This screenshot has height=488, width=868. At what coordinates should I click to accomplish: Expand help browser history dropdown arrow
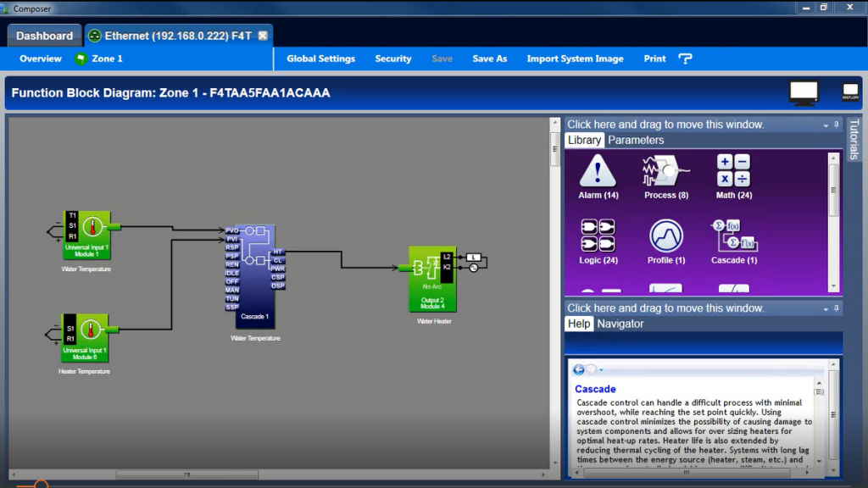[602, 370]
